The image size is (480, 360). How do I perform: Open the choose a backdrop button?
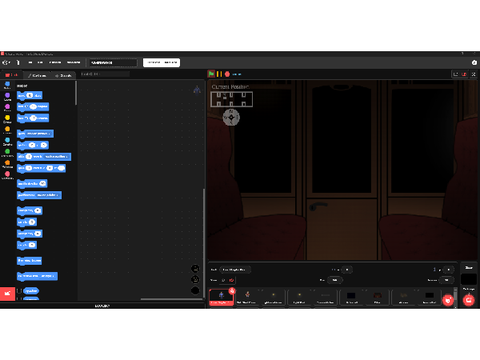pyautogui.click(x=469, y=300)
